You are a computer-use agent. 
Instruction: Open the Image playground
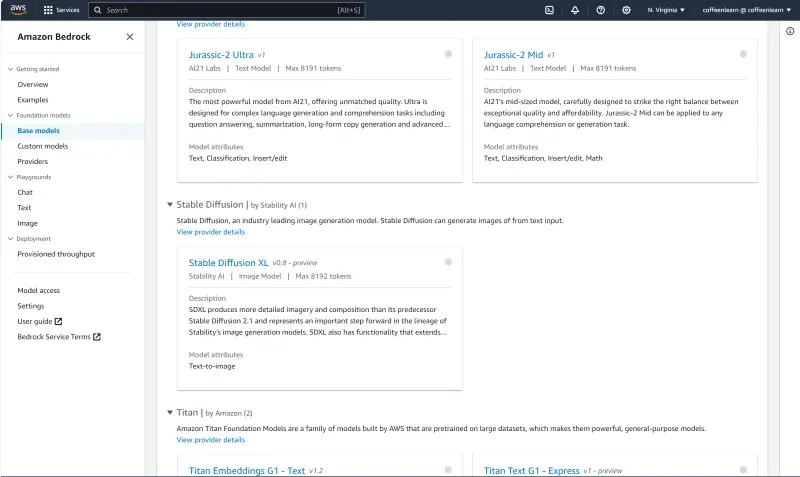pos(27,223)
